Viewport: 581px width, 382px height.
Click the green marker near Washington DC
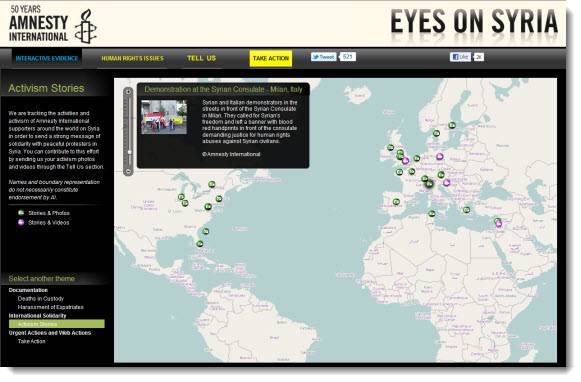[208, 206]
